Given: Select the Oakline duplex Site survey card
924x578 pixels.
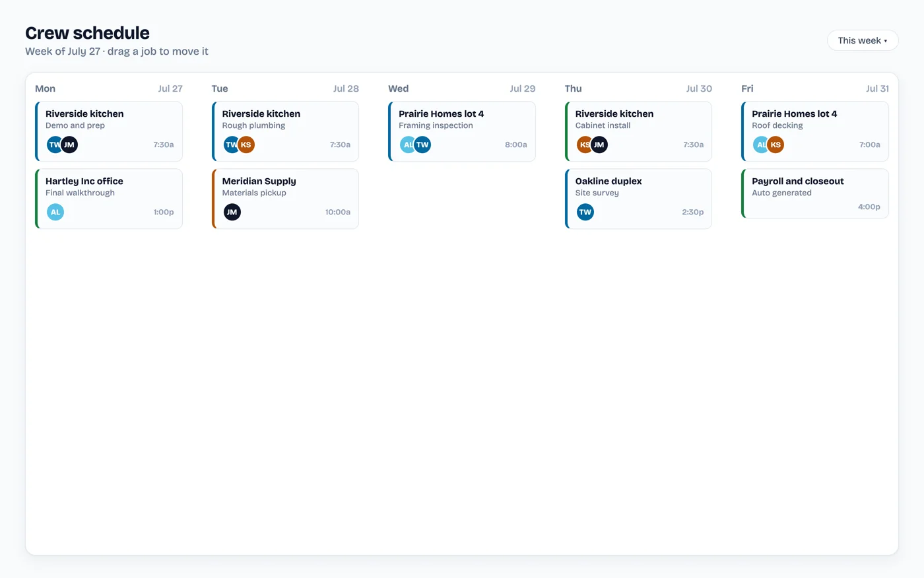Looking at the screenshot, I should (638, 199).
